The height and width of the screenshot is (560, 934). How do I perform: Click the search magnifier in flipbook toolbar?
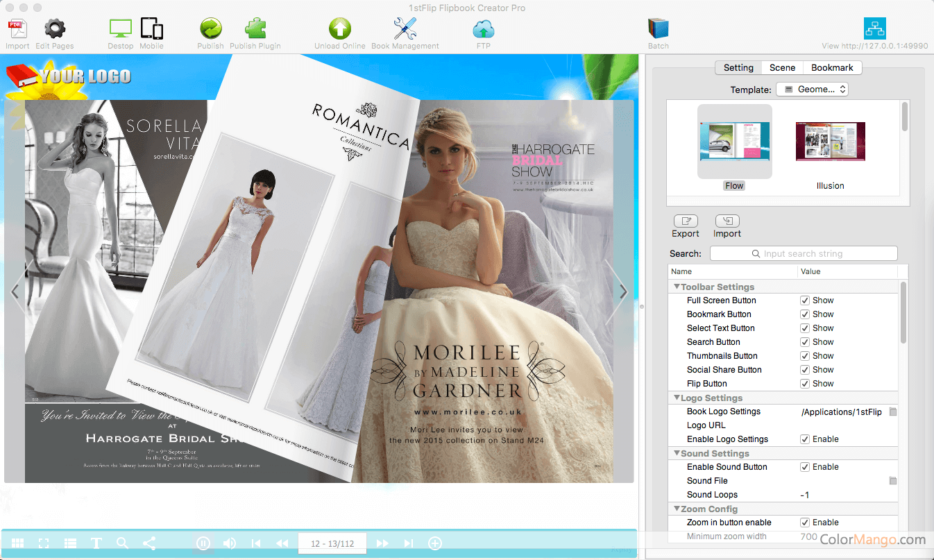coord(123,543)
